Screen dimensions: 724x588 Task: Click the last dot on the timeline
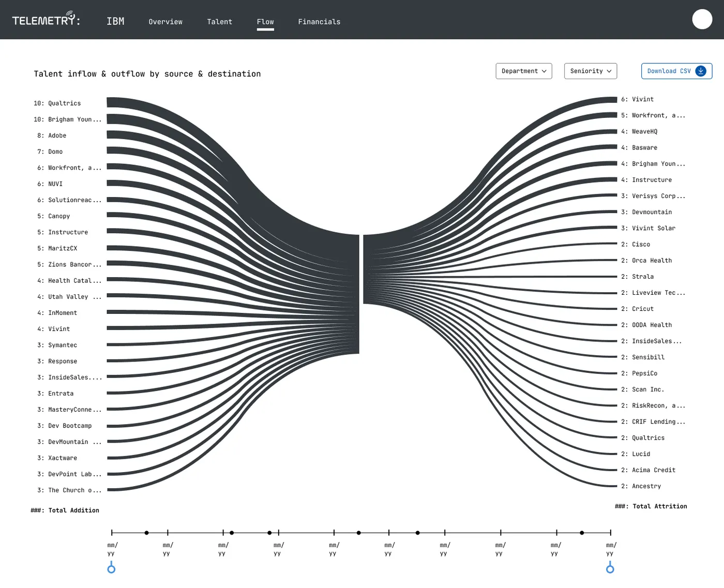(x=582, y=533)
